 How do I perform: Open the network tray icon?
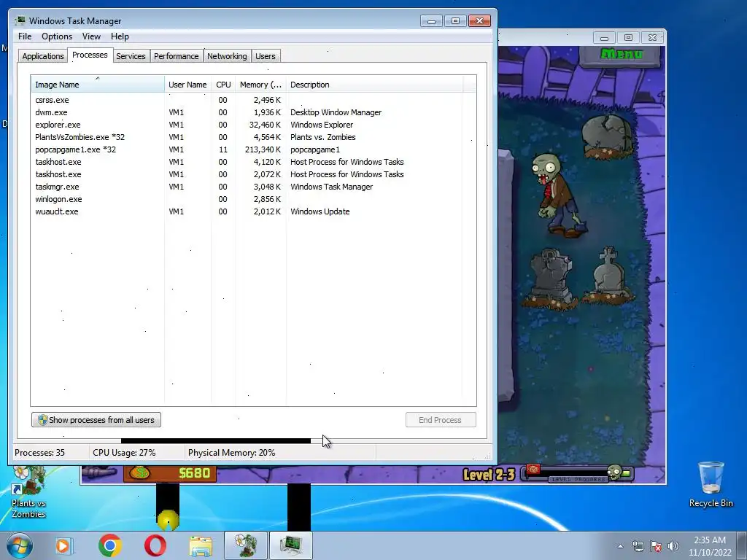(638, 546)
